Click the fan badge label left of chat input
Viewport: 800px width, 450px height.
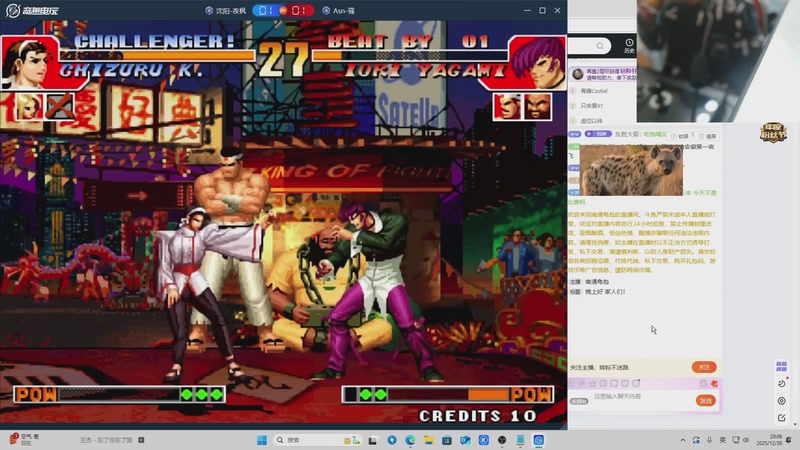[579, 401]
